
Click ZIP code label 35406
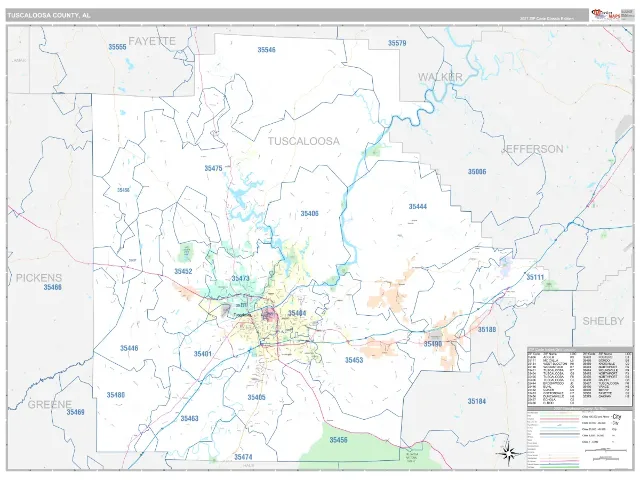point(309,213)
